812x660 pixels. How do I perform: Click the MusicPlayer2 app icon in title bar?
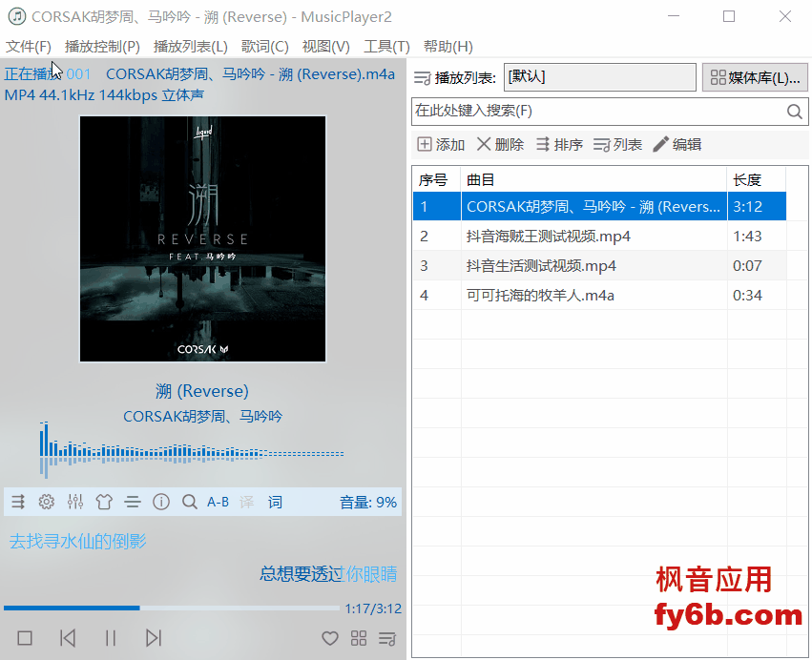tap(16, 16)
